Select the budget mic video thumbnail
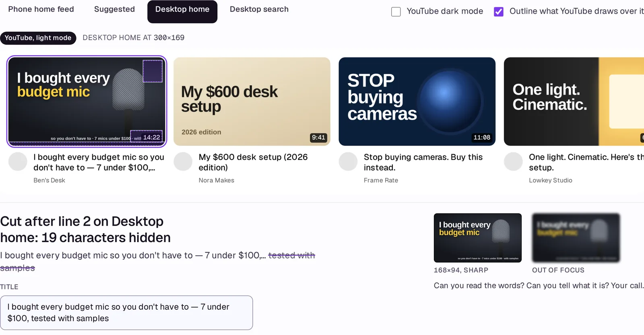Image resolution: width=644 pixels, height=335 pixels. pyautogui.click(x=87, y=101)
